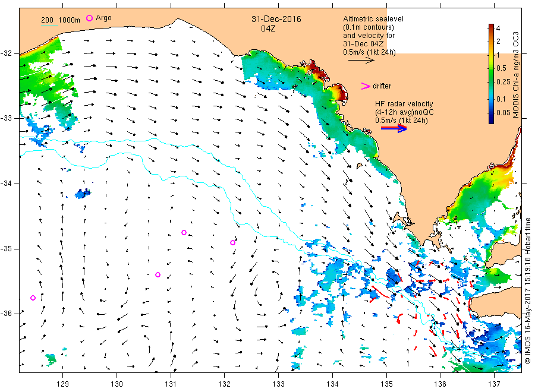Screen dimensions: 535x392
Task: Click the latitude axis label -36
Action: (6, 314)
